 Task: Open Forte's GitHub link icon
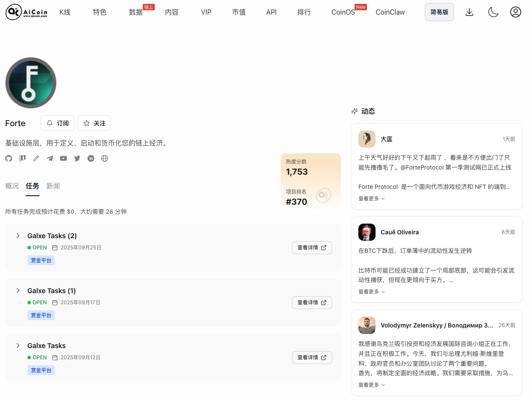point(9,158)
